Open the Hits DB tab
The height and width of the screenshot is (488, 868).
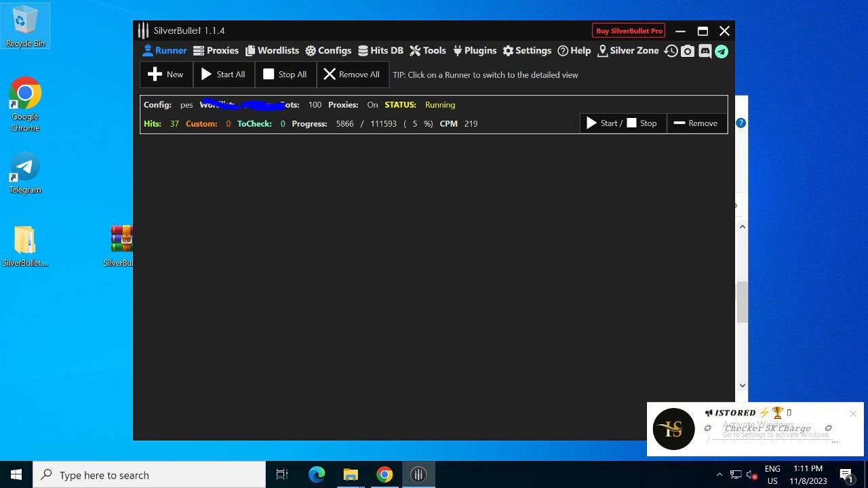tap(380, 51)
